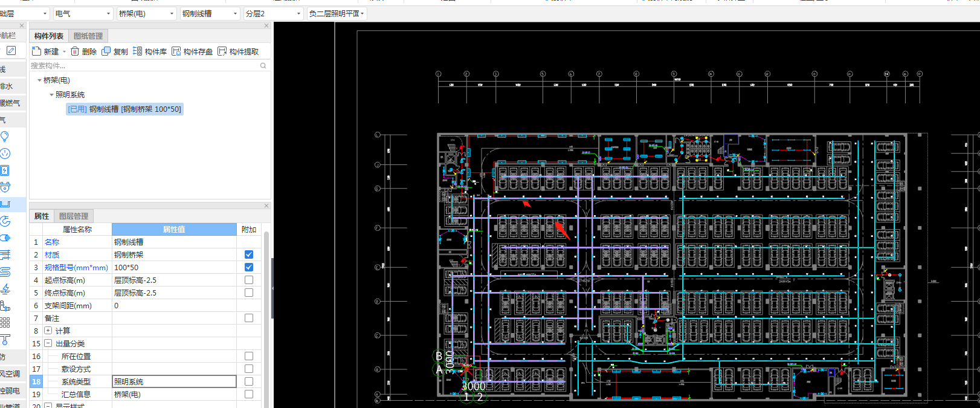Click the 构件存盘 save component icon
Image resolution: width=980 pixels, height=408 pixels.
tap(176, 51)
